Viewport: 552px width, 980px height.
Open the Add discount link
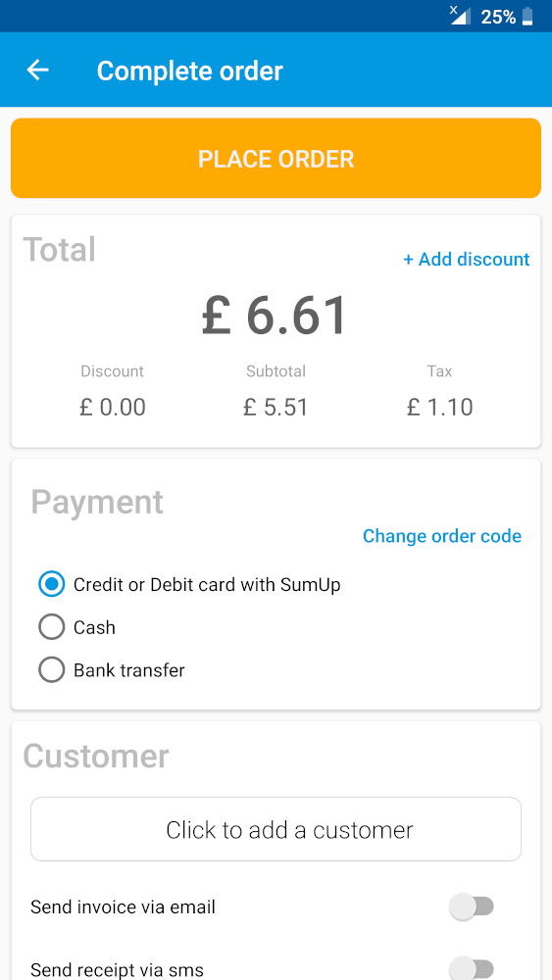467,260
